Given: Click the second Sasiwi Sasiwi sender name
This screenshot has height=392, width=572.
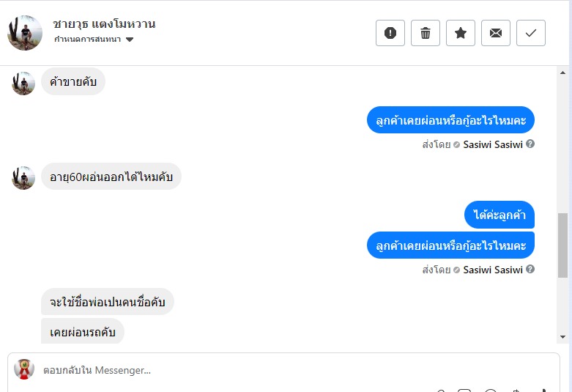Looking at the screenshot, I should 492,270.
